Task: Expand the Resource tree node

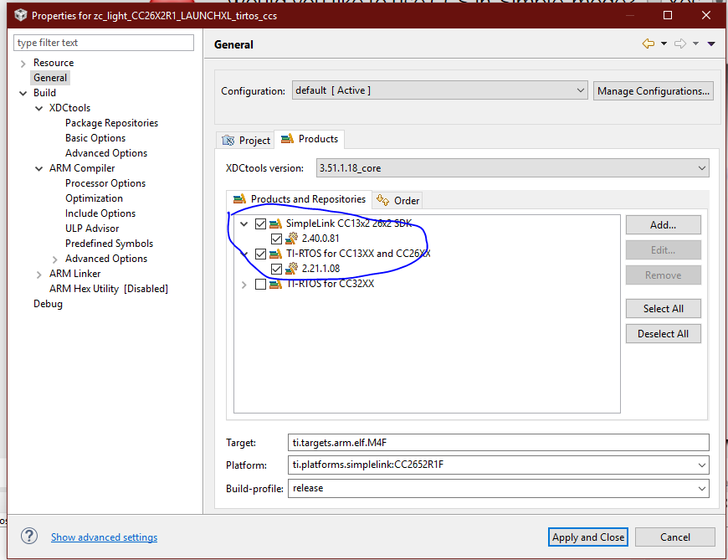Action: click(23, 63)
